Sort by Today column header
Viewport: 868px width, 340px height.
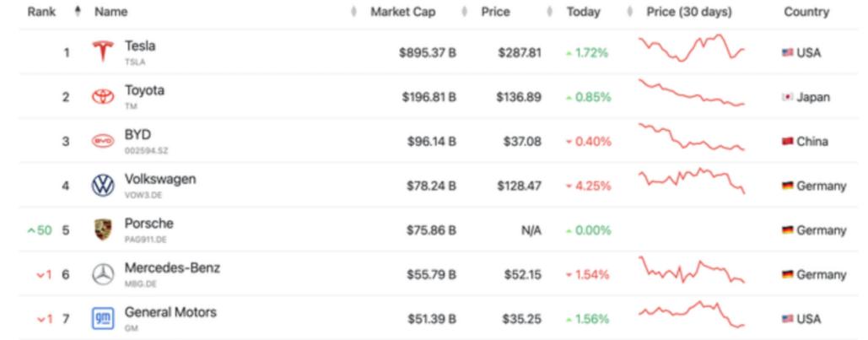pyautogui.click(x=584, y=13)
